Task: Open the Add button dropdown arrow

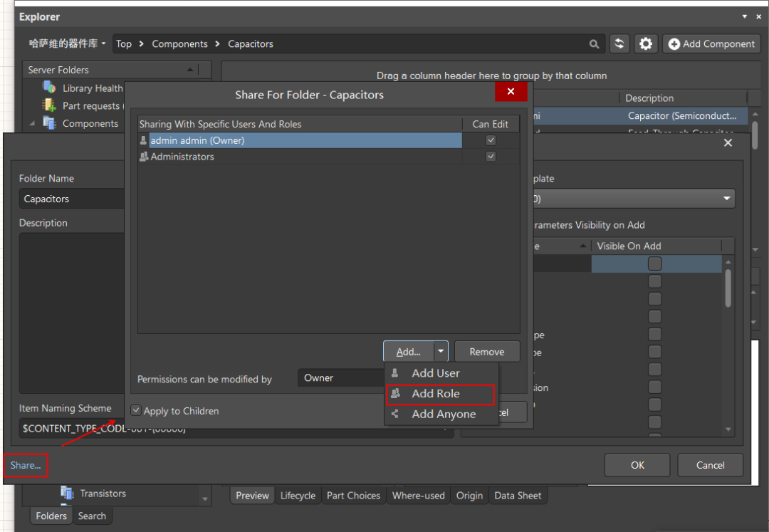Action: point(441,351)
